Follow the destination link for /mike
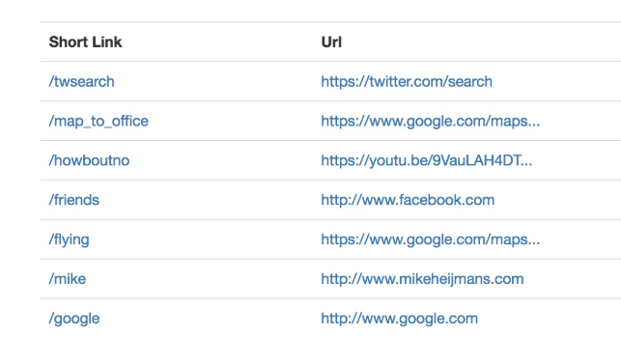The height and width of the screenshot is (364, 621). point(422,279)
